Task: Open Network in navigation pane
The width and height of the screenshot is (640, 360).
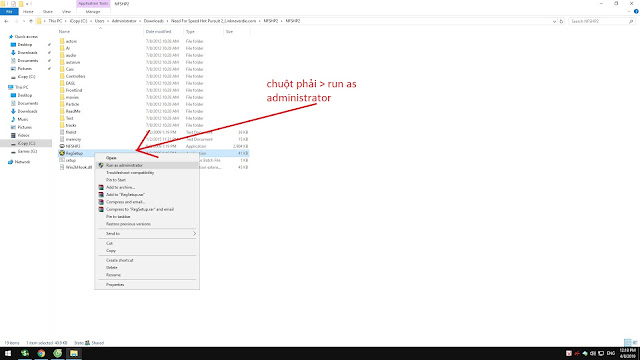Action: click(22, 162)
